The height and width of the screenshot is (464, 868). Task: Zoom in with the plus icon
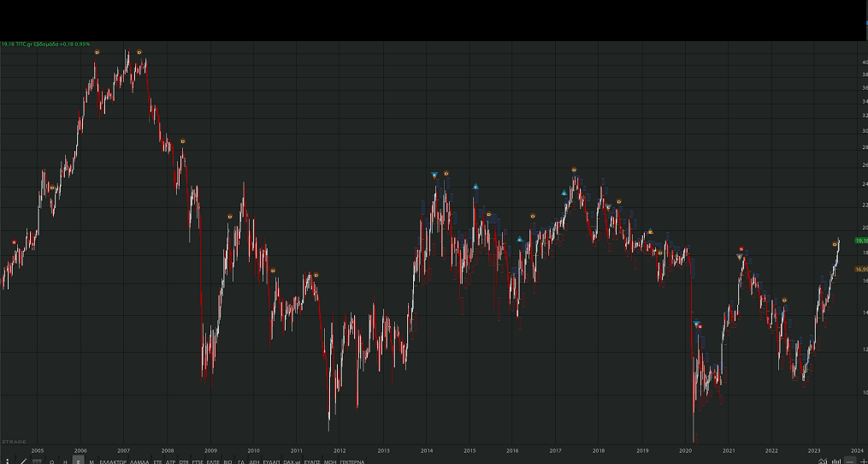[864, 461]
